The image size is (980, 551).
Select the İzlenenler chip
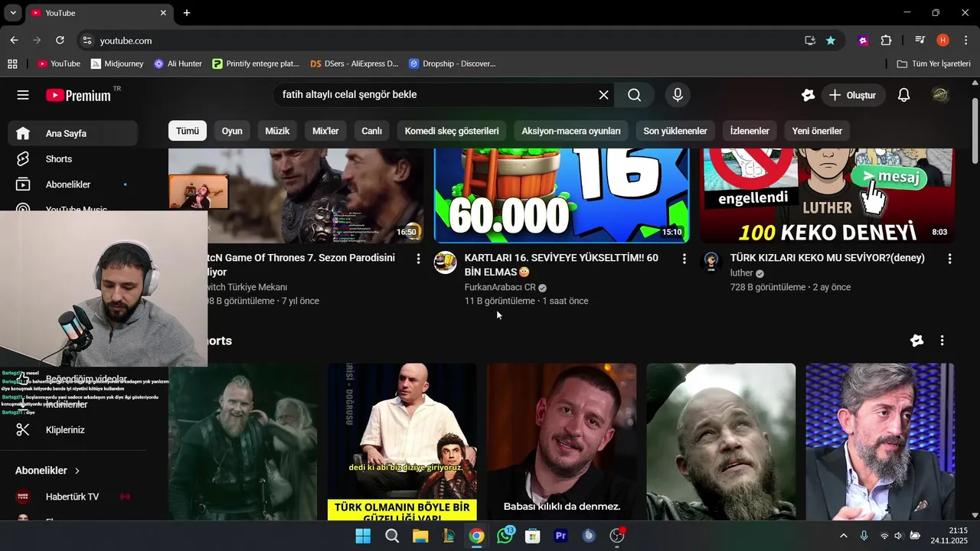click(x=750, y=131)
